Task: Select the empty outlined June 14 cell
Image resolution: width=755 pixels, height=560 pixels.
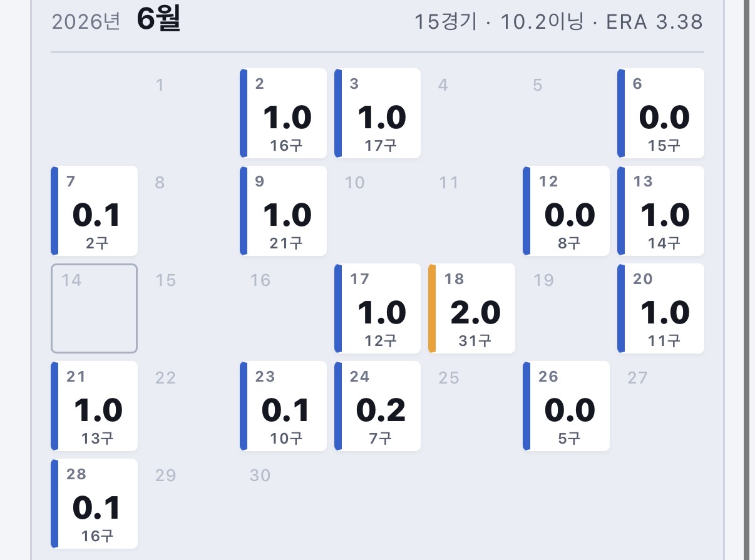Action: [x=94, y=308]
